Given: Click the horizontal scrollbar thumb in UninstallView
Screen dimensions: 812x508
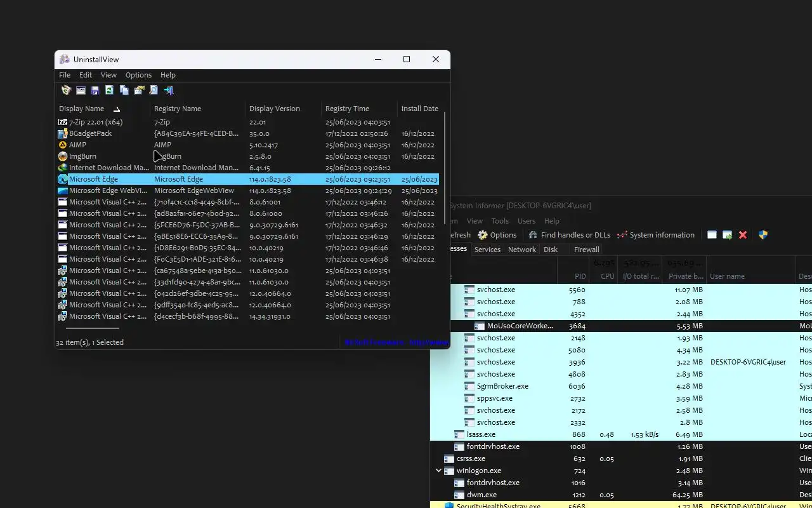Looking at the screenshot, I should point(92,328).
